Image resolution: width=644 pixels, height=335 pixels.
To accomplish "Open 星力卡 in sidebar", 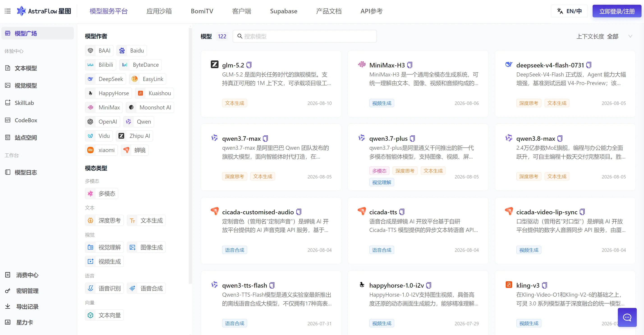I will pos(37,322).
